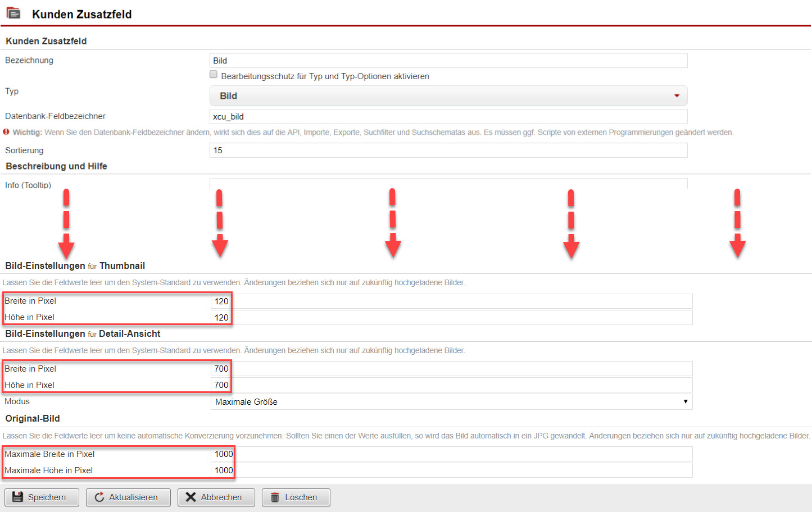Click the Speichern button
812x512 pixels.
(x=42, y=497)
